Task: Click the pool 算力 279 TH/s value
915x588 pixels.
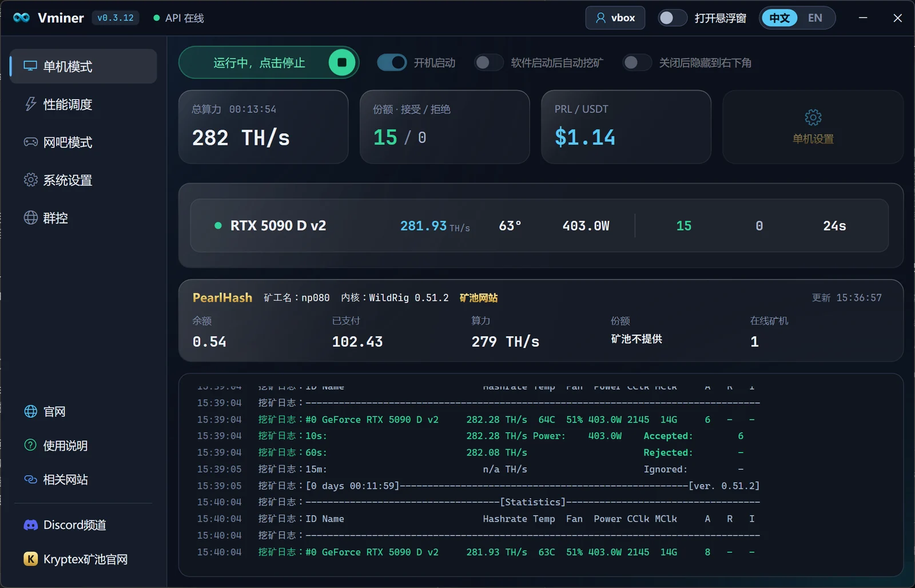Action: [x=506, y=341]
